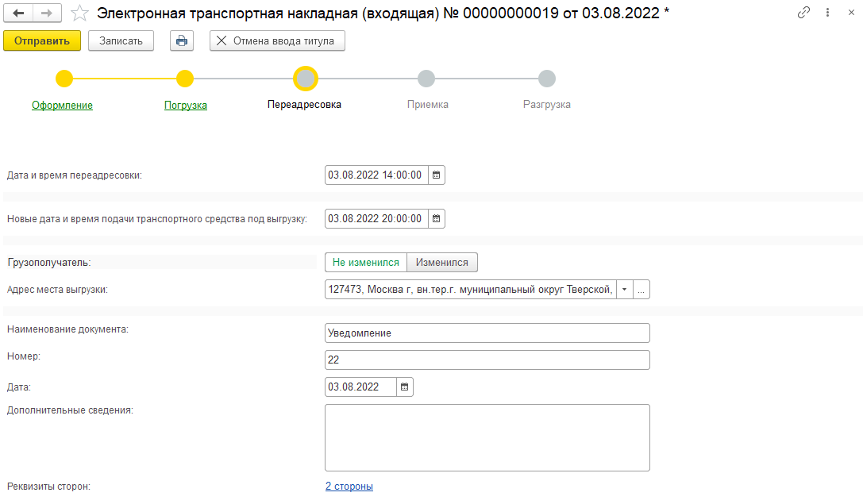863x504 pixels.
Task: Click the Дата и время переадресовки label
Action: (x=75, y=175)
